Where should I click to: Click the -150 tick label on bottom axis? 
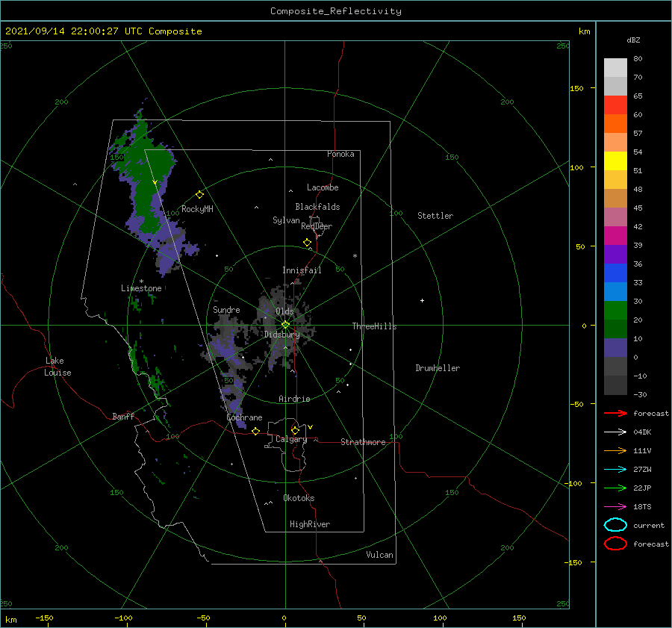coord(44,618)
